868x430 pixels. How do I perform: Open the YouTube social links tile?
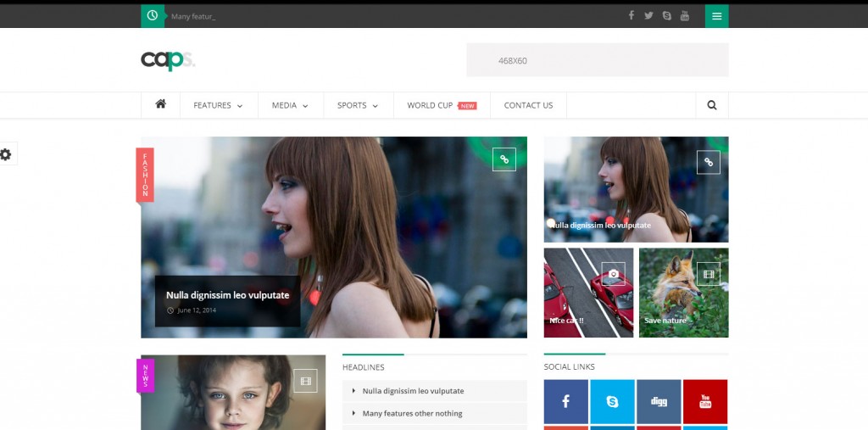pyautogui.click(x=705, y=401)
